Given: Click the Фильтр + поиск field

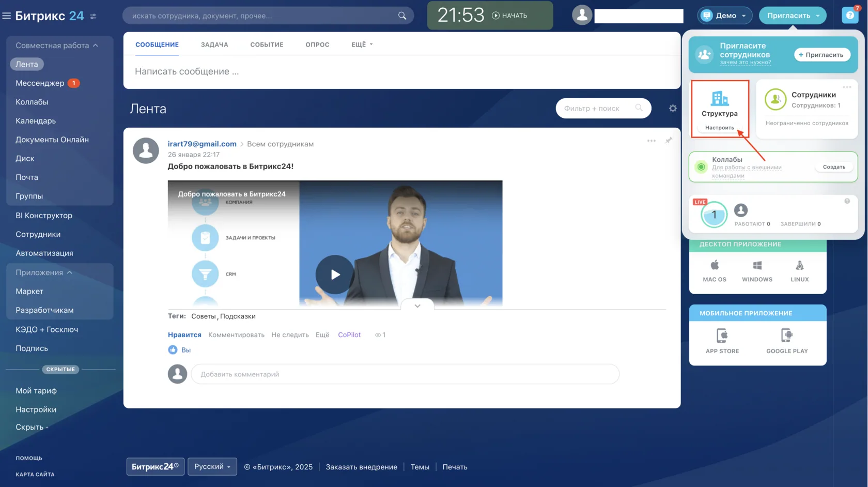Looking at the screenshot, I should pos(603,109).
